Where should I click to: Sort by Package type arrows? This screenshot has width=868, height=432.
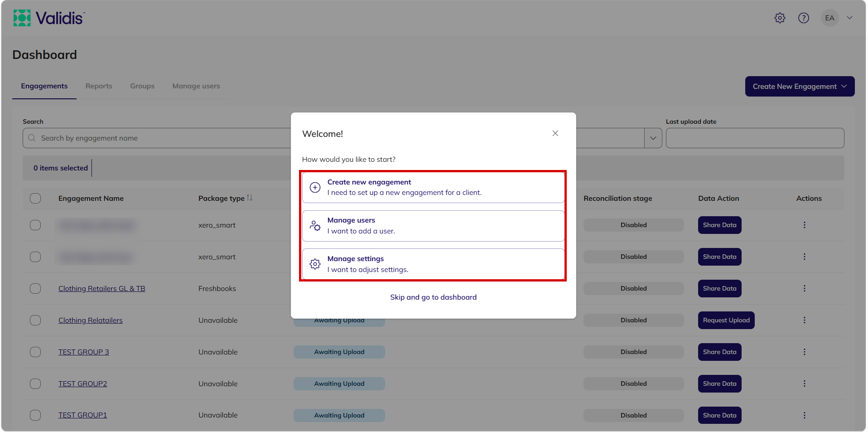pyautogui.click(x=250, y=198)
